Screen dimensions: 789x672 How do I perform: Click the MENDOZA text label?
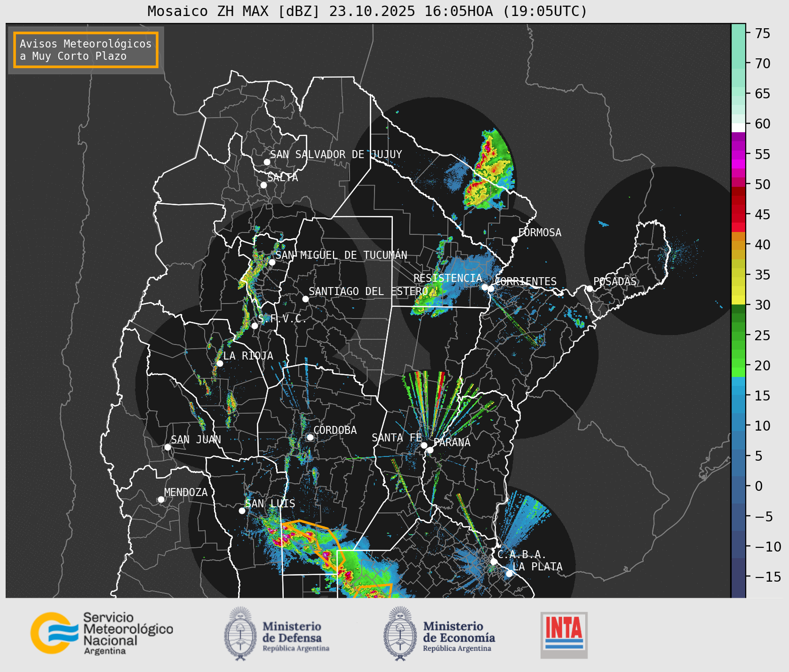[x=186, y=492]
